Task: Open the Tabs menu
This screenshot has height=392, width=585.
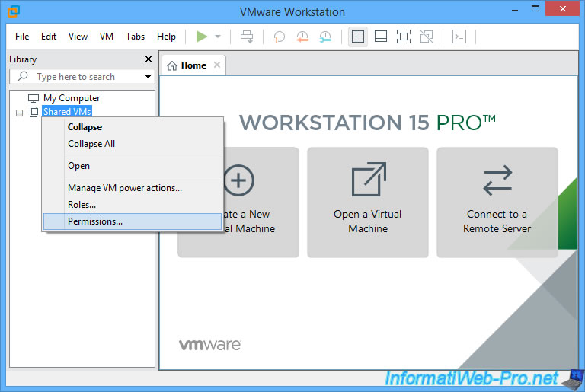Action: (135, 37)
